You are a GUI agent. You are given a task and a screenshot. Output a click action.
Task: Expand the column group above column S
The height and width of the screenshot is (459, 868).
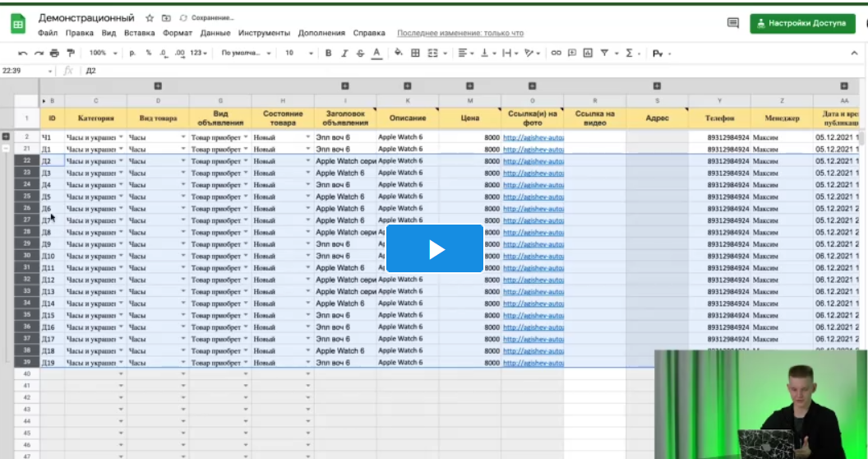click(x=657, y=86)
